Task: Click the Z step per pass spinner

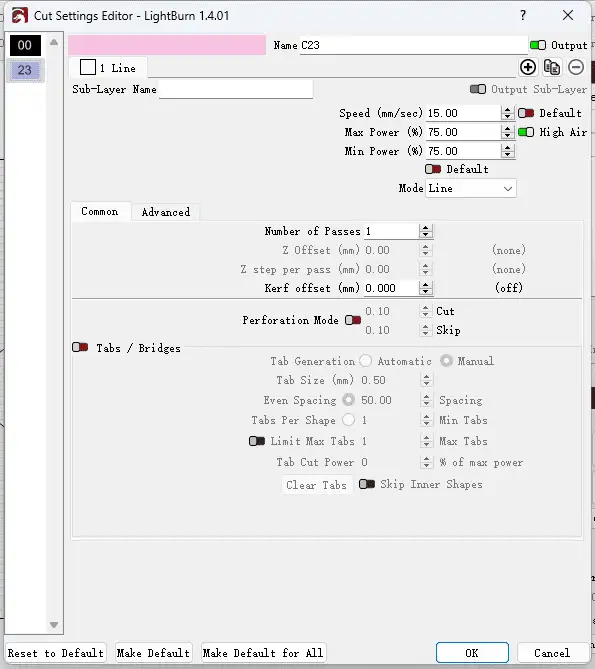Action: pos(425,269)
